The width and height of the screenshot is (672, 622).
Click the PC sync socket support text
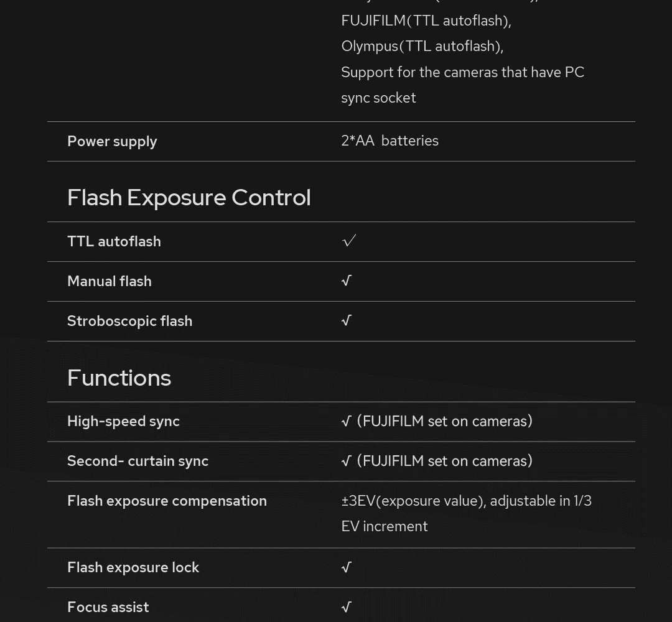pos(462,85)
